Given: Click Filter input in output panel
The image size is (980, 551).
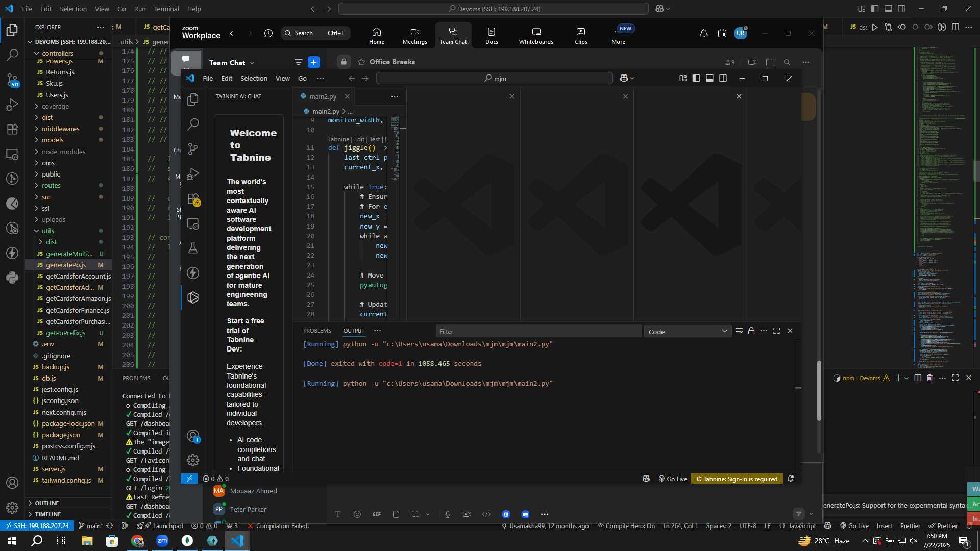Looking at the screenshot, I should [538, 332].
